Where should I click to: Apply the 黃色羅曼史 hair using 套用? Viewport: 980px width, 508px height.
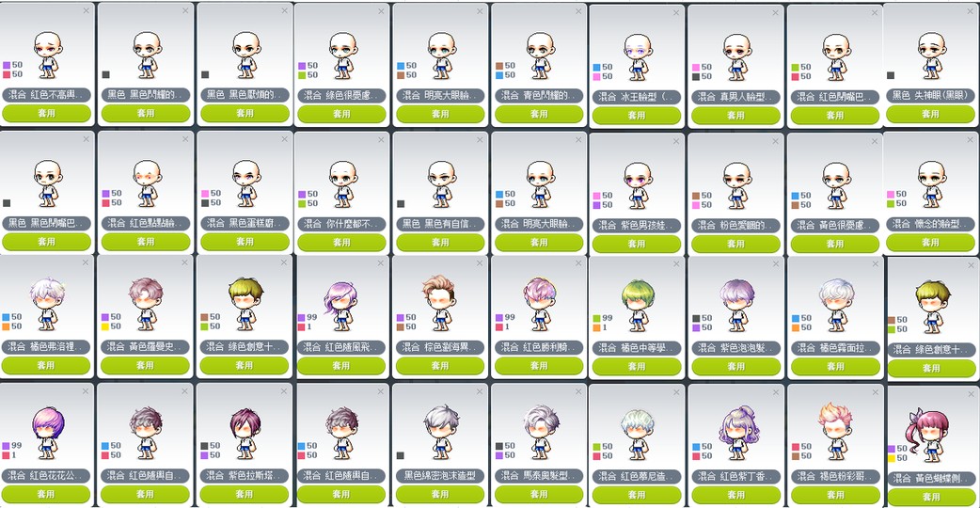click(145, 365)
